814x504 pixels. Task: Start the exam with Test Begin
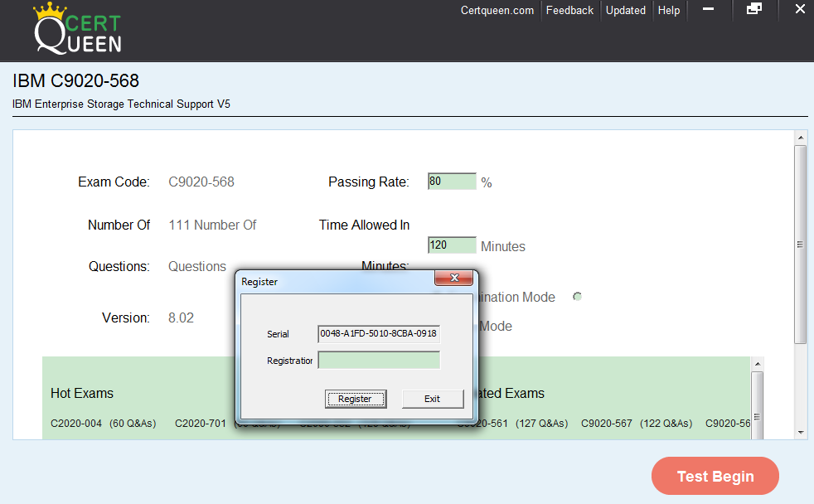pos(715,476)
